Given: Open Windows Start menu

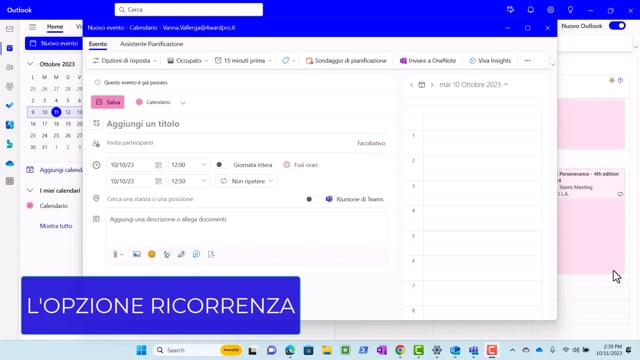Looking at the screenshot, I should 142,350.
